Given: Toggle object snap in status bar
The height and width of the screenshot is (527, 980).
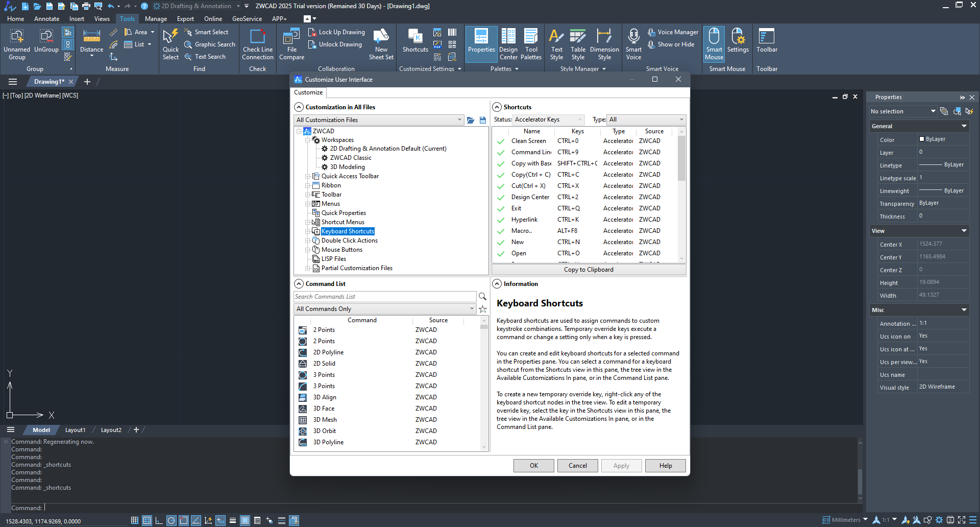Looking at the screenshot, I should pyautogui.click(x=184, y=520).
